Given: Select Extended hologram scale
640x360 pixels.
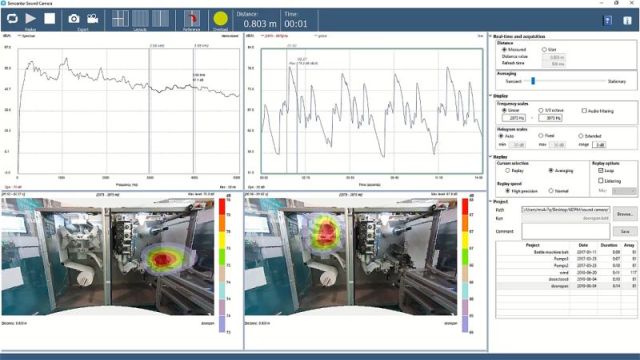Looking at the screenshot, I should [x=580, y=136].
